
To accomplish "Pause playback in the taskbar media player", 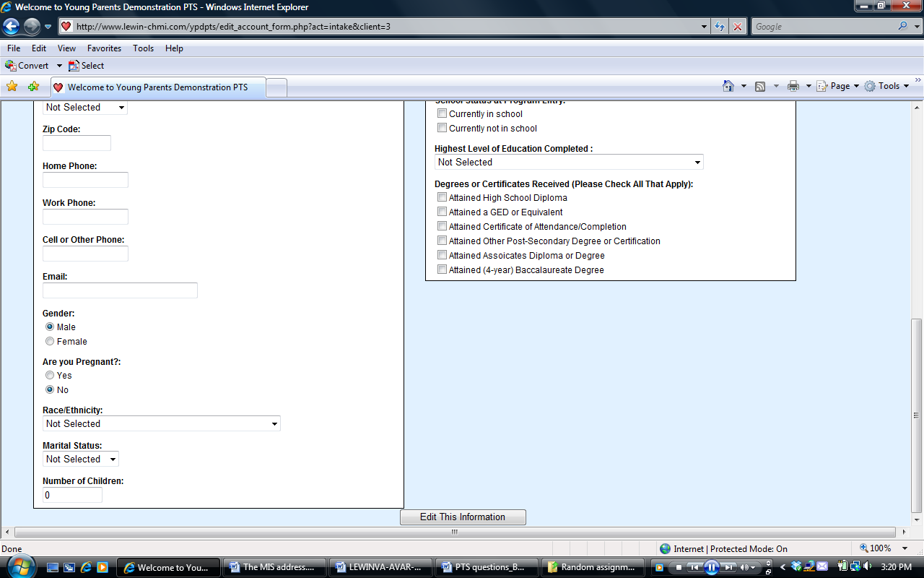I will [712, 567].
